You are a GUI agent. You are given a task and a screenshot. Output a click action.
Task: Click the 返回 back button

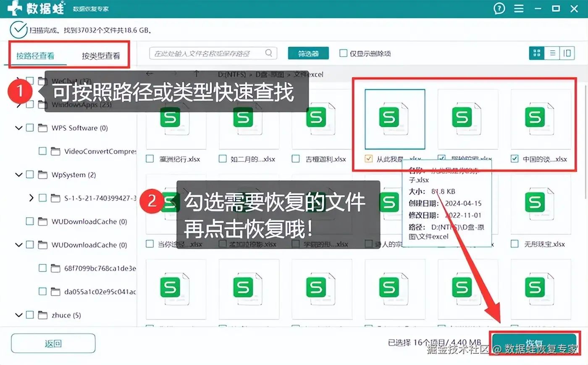(x=53, y=344)
